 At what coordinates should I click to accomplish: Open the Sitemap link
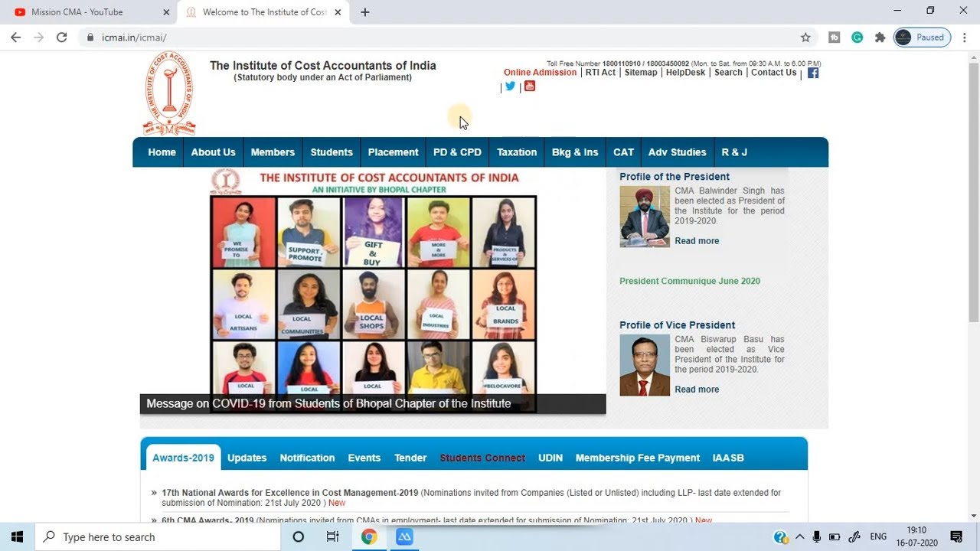click(641, 73)
